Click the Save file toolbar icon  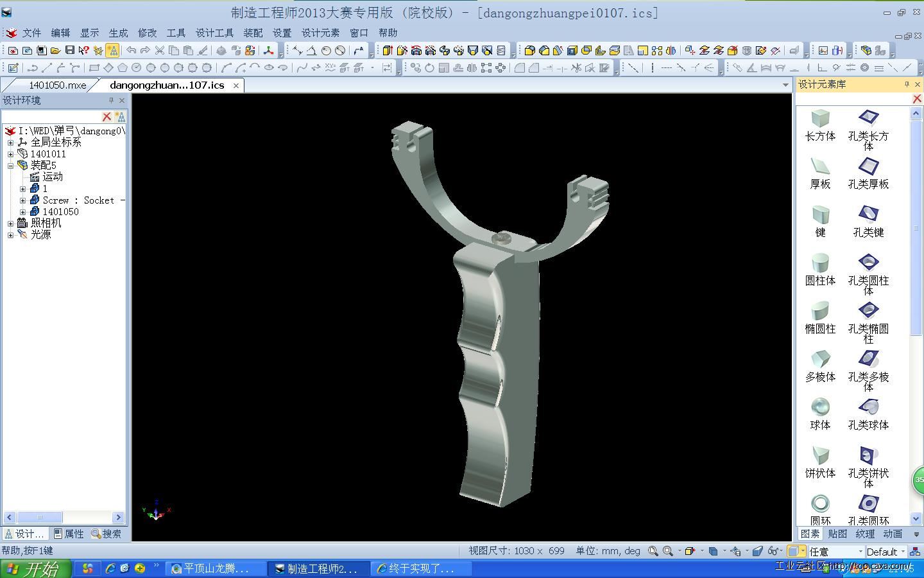[x=69, y=50]
